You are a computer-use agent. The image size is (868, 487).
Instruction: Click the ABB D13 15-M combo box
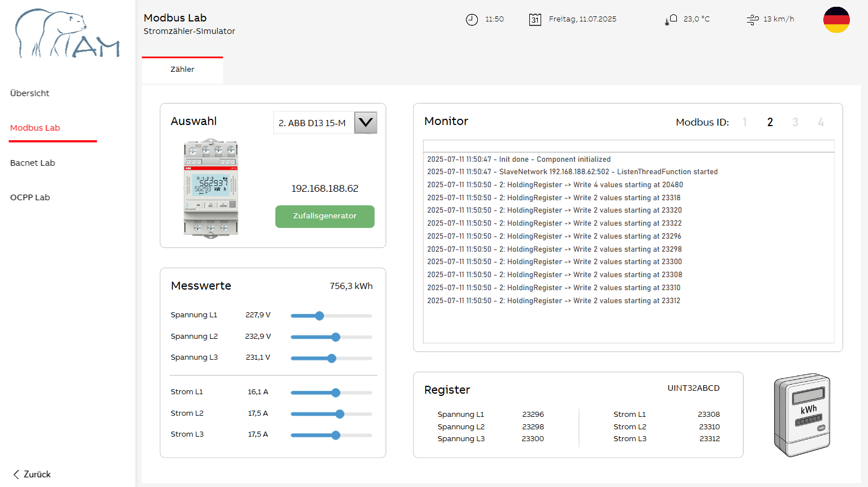click(x=314, y=123)
